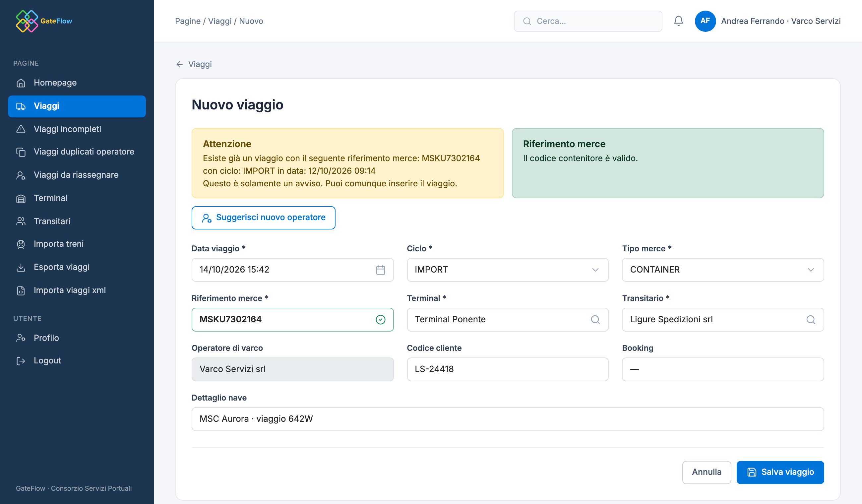The width and height of the screenshot is (862, 504).
Task: Click Terminal Ponente input field
Action: click(507, 319)
